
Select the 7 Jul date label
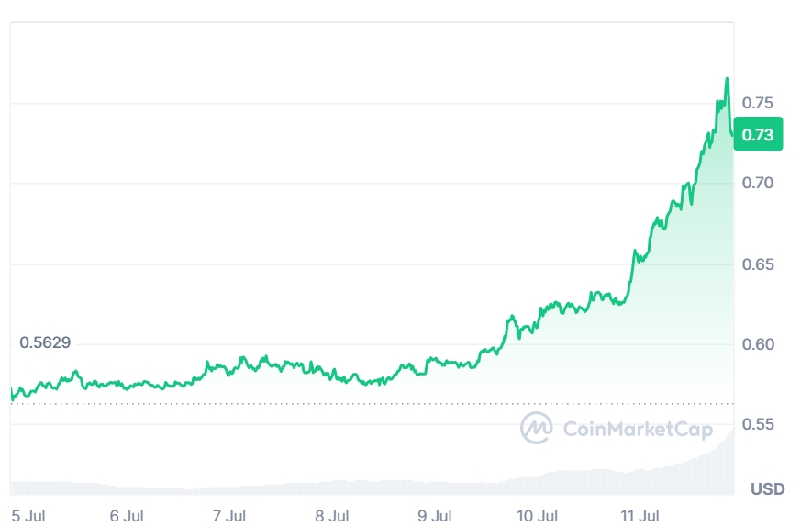coord(229,515)
